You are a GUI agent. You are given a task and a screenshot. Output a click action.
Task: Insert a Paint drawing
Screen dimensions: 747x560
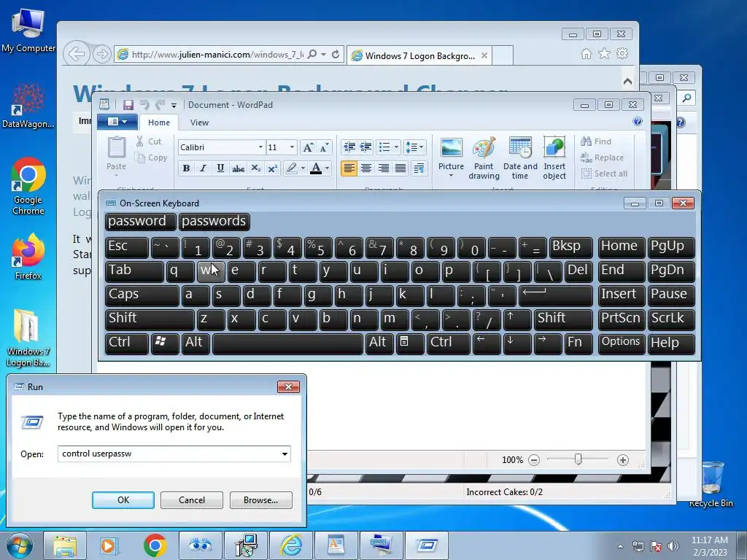484,158
